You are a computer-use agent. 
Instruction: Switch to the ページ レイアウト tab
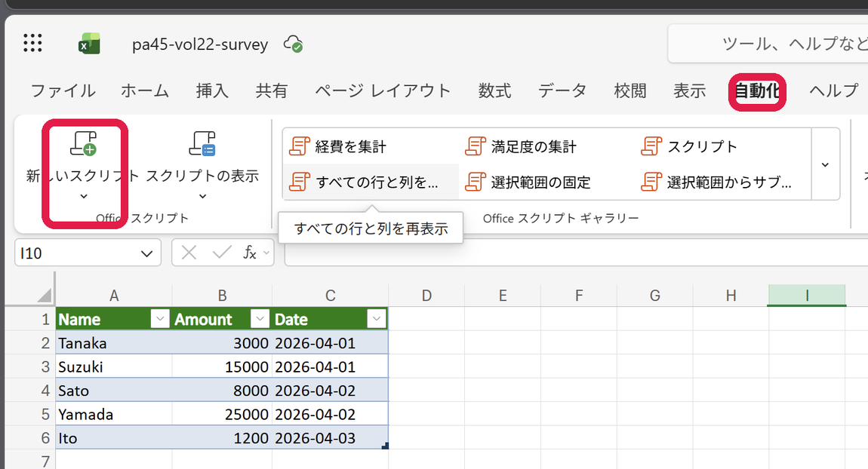[383, 90]
